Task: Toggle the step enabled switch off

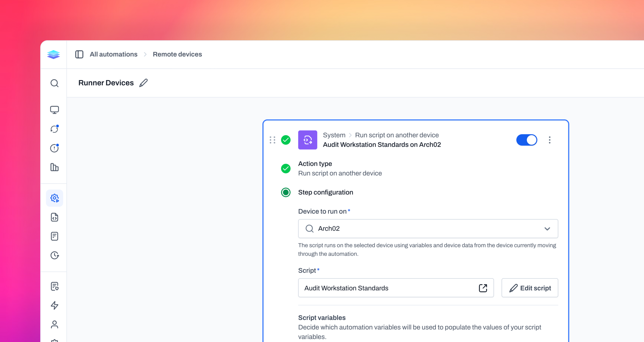Action: coord(527,140)
